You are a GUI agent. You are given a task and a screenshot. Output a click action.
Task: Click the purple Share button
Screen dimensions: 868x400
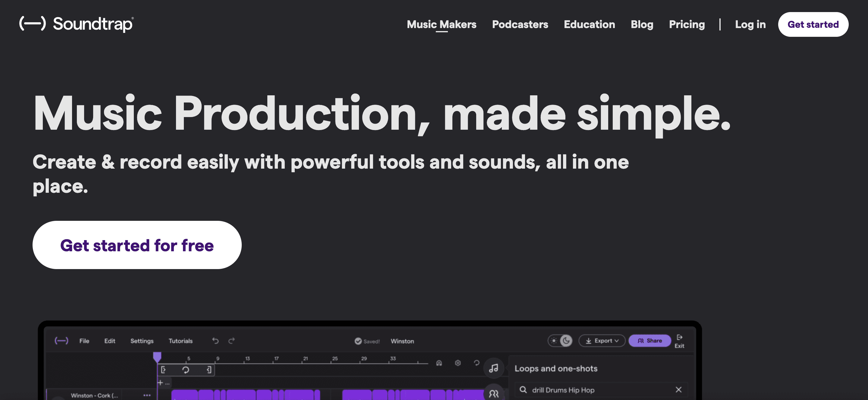[650, 341]
